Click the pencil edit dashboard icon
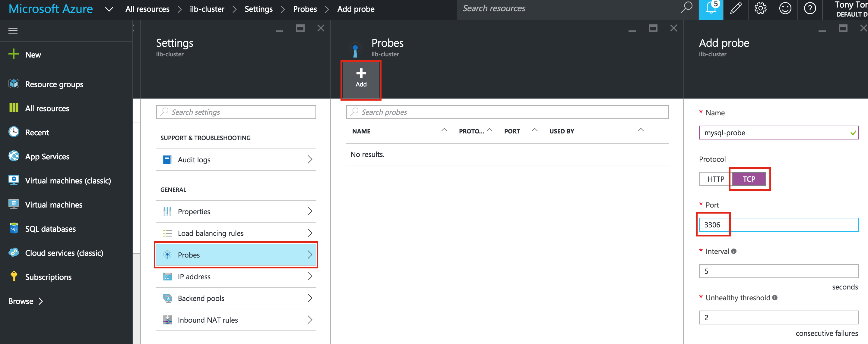 pos(736,8)
